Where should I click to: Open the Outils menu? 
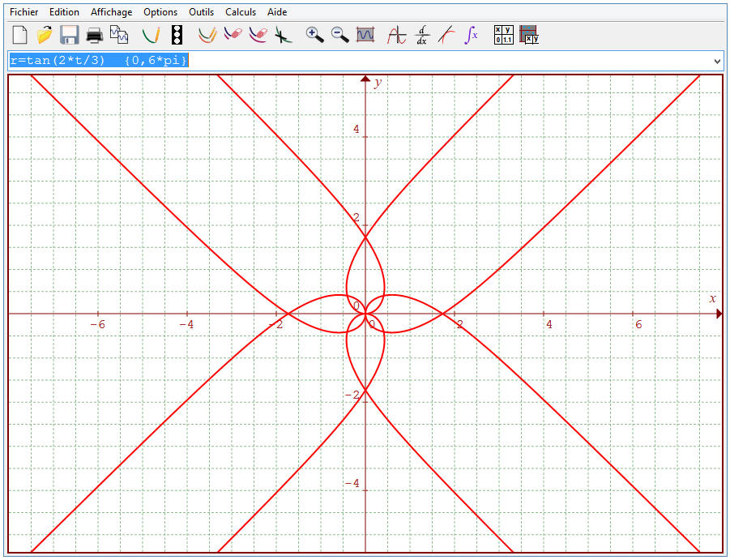[x=202, y=12]
